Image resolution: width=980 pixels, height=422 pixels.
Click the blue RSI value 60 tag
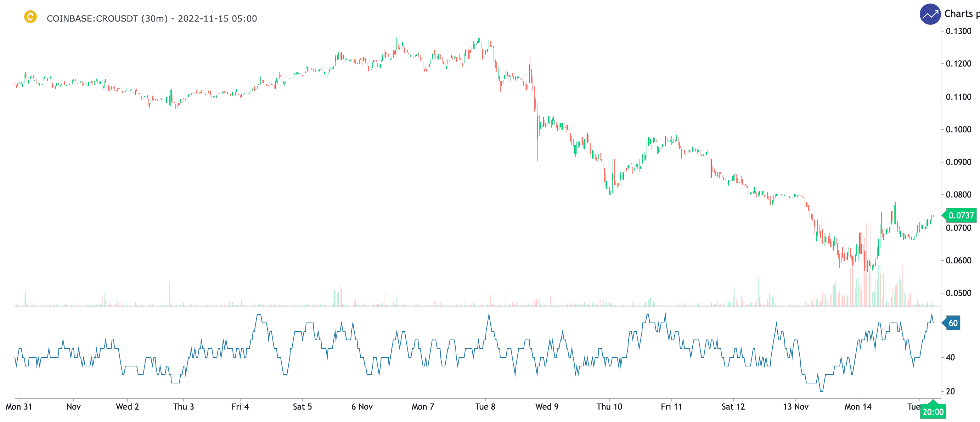click(x=953, y=323)
